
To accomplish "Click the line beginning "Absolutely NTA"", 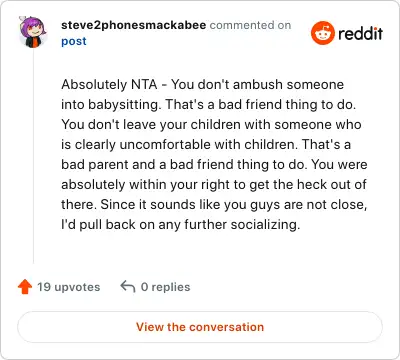I will click(202, 85).
